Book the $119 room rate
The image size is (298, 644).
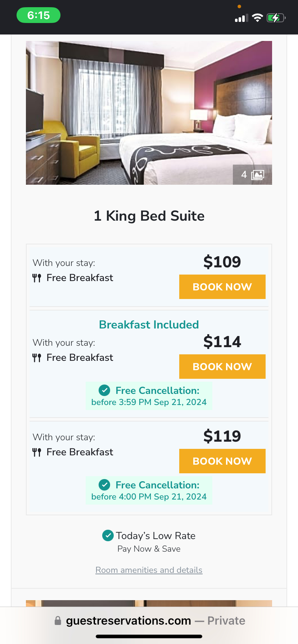[x=222, y=461]
